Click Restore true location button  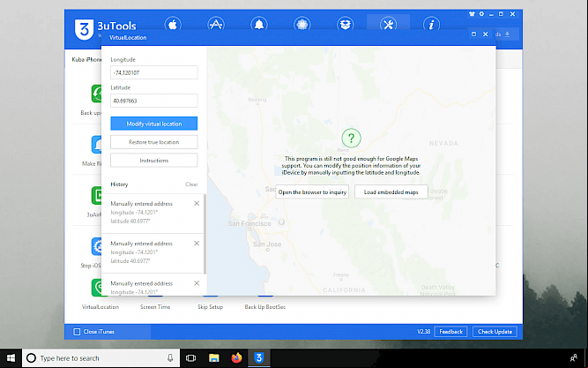tap(153, 142)
